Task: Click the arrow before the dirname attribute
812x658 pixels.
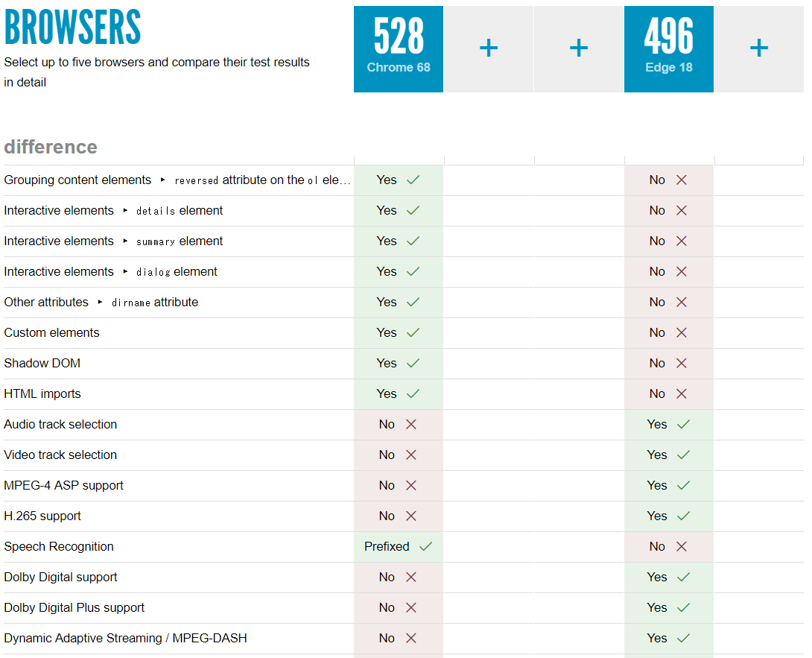Action: pos(100,303)
